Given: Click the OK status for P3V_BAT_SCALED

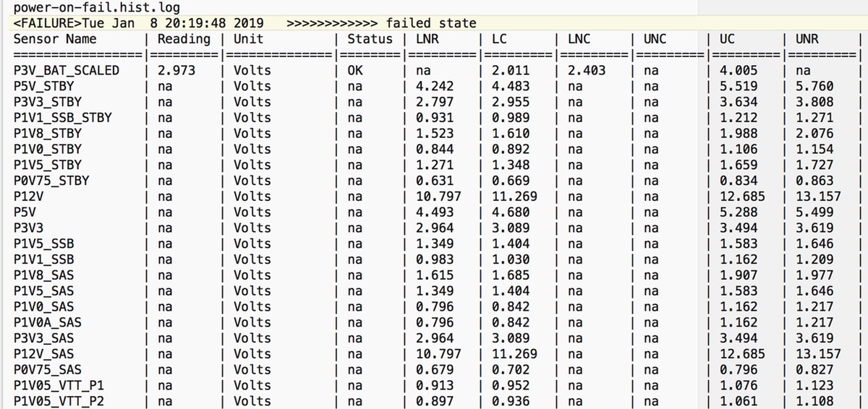Looking at the screenshot, I should click(354, 71).
